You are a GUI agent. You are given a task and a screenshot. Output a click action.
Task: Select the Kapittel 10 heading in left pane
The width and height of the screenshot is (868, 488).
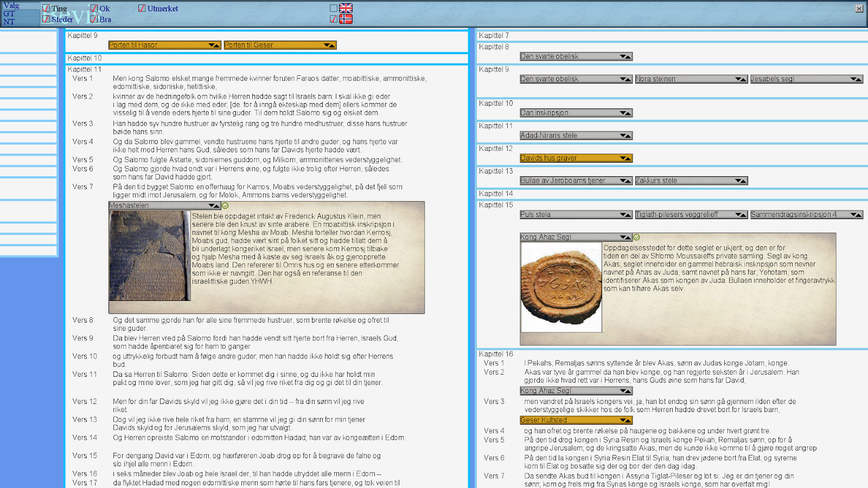(x=85, y=58)
